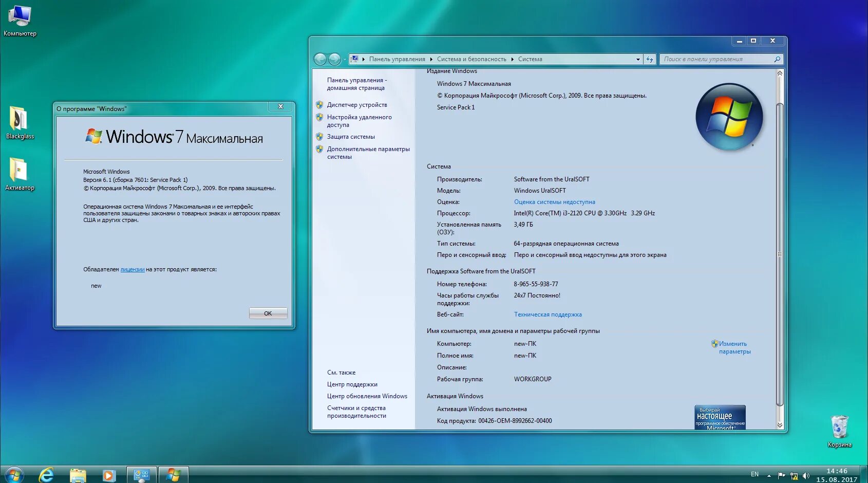868x483 pixels.
Task: Open Windows Explorer from the taskbar
Action: pyautogui.click(x=78, y=475)
